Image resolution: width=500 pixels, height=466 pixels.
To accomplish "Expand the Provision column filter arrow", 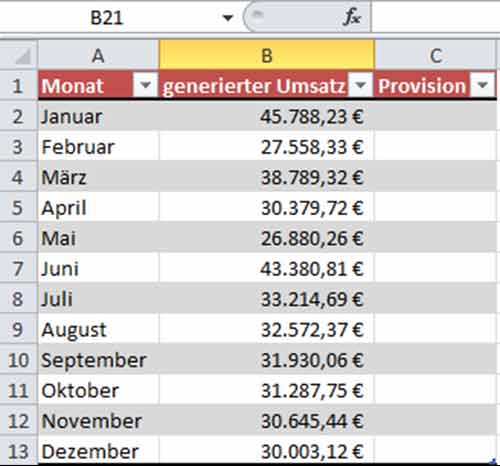I will tap(483, 85).
